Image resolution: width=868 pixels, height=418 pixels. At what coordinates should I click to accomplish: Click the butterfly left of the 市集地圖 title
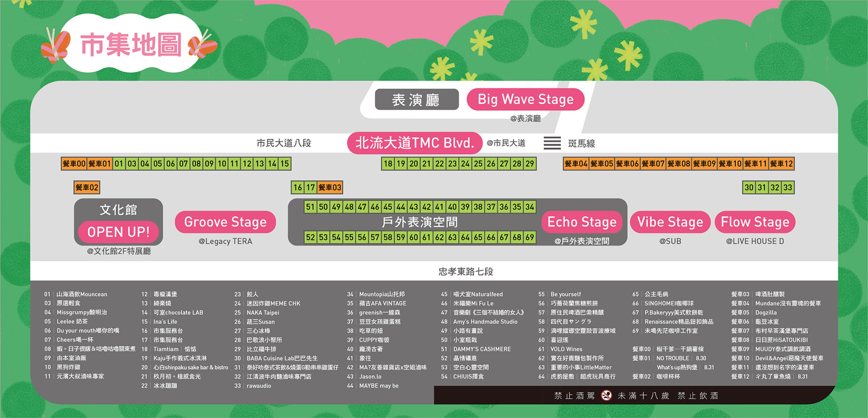pos(56,45)
